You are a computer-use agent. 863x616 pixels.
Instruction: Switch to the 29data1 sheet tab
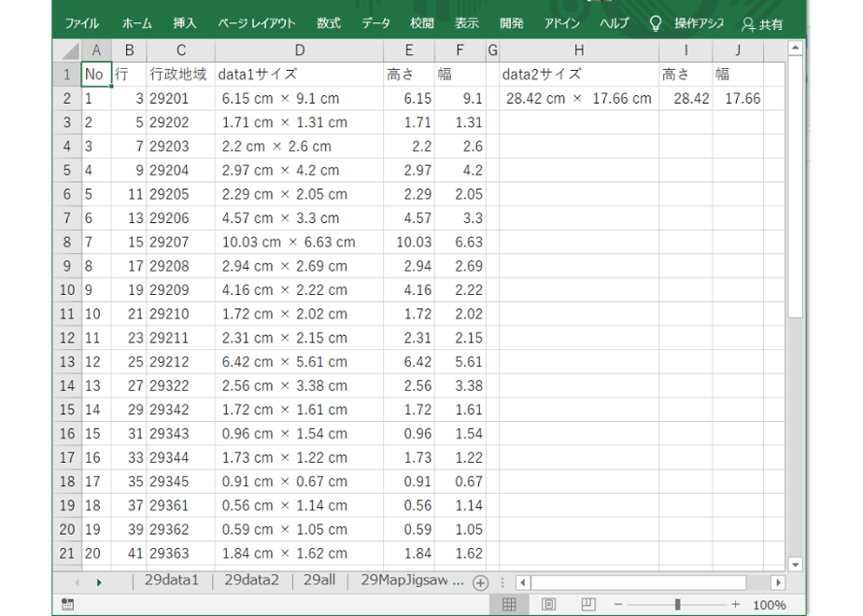coord(171,581)
